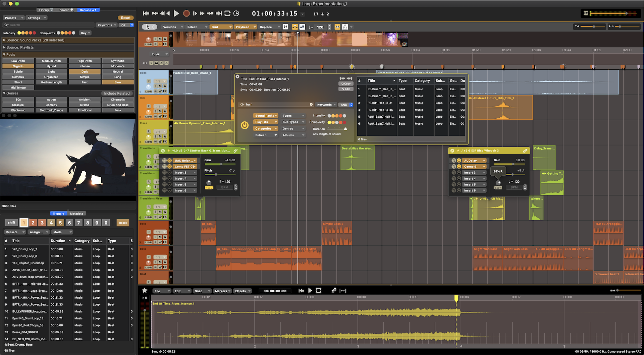This screenshot has height=355, width=644.
Task: Toggle power for the Ozone 9 insert
Action: 459,167
